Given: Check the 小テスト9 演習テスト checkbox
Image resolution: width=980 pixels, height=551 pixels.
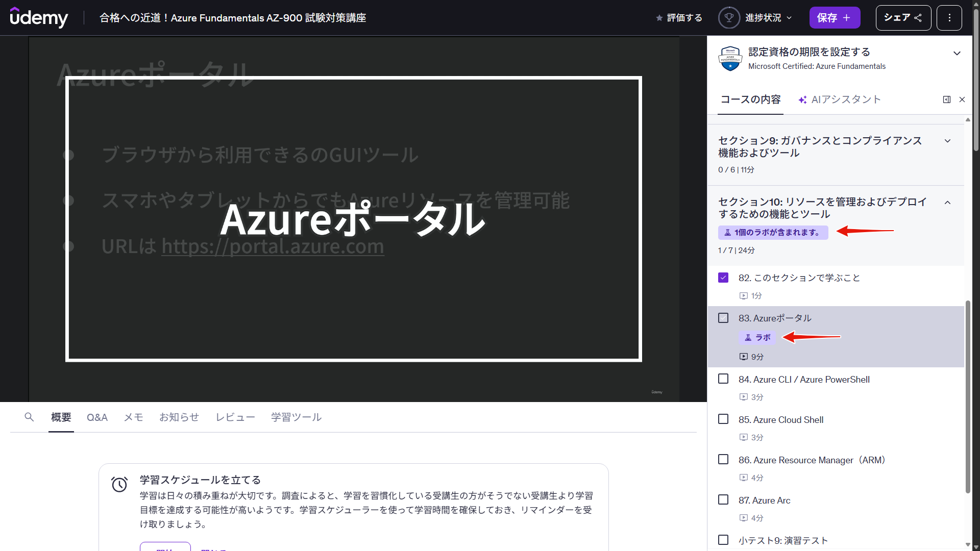Looking at the screenshot, I should (x=723, y=540).
